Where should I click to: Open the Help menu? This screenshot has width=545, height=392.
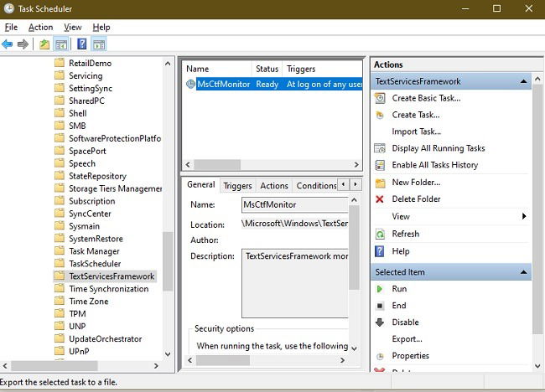pyautogui.click(x=101, y=28)
